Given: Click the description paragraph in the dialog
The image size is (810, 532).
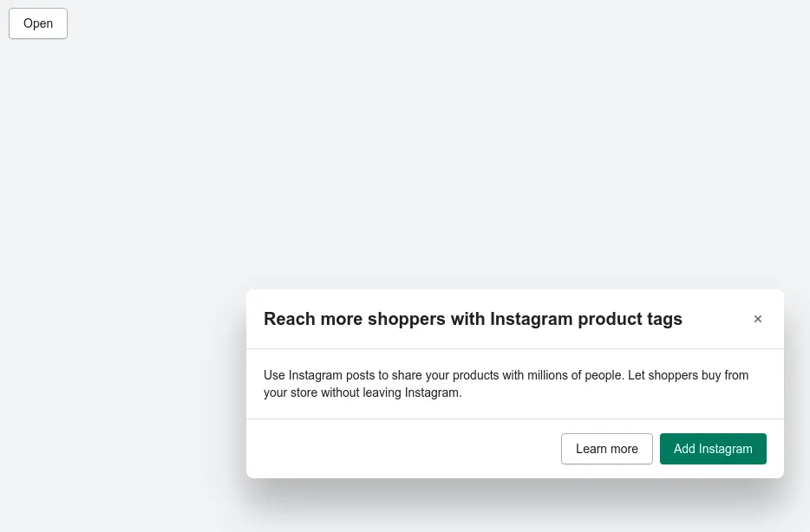Looking at the screenshot, I should (506, 384).
